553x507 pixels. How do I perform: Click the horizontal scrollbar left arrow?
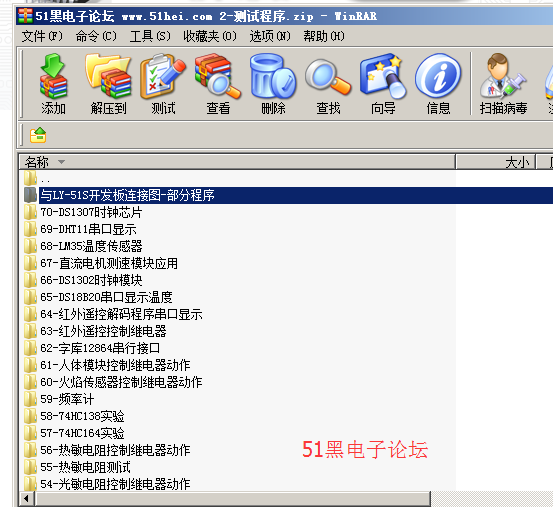26,499
